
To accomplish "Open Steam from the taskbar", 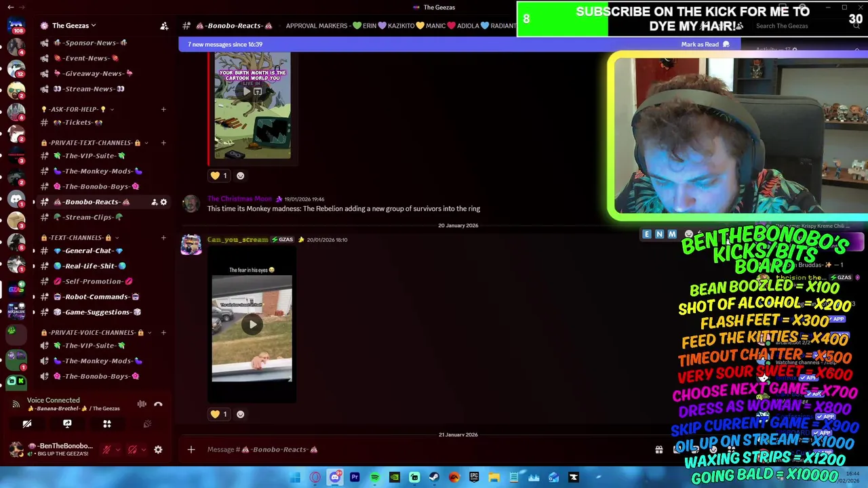I will click(x=434, y=478).
